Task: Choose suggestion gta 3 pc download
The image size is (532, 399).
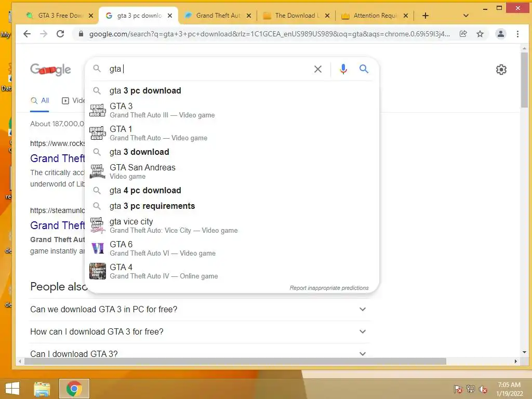Action: click(x=232, y=90)
